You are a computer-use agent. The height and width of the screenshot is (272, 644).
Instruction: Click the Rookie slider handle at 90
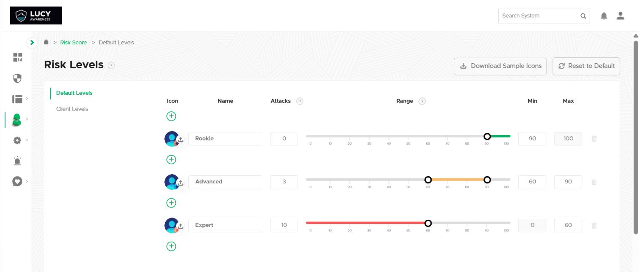pos(487,136)
